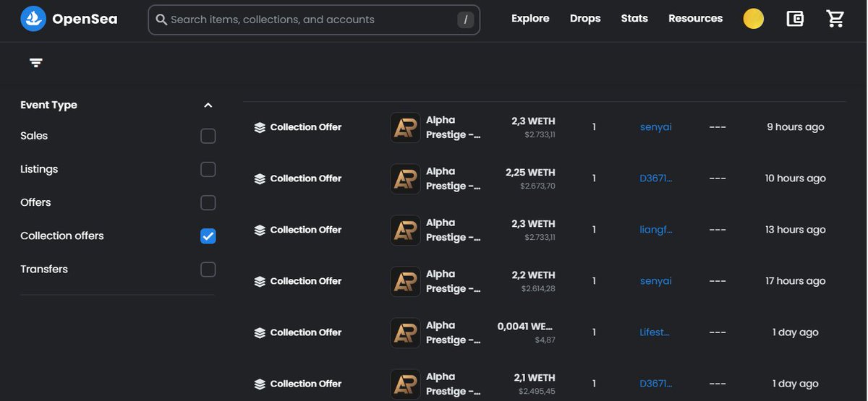Enable the Listings checkbox

[208, 169]
